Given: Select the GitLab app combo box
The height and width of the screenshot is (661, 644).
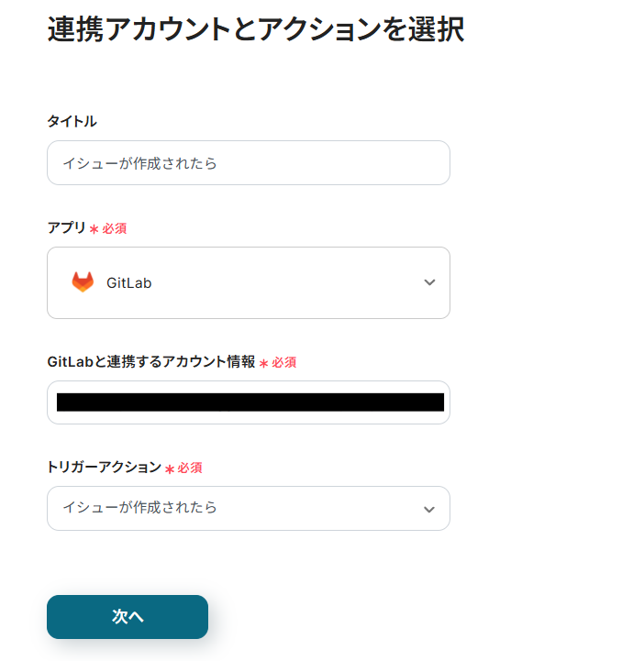Looking at the screenshot, I should (x=248, y=282).
